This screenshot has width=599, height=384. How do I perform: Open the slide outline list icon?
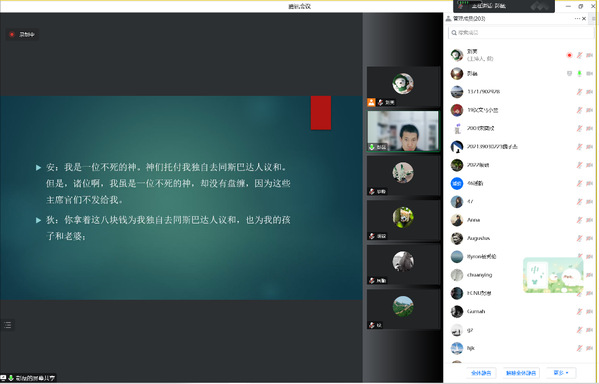[x=8, y=325]
